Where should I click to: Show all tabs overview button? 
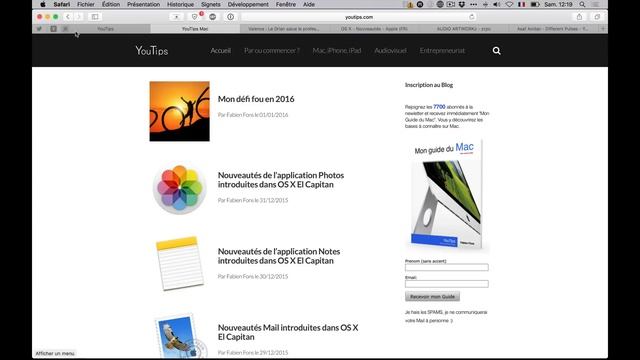pos(597,17)
